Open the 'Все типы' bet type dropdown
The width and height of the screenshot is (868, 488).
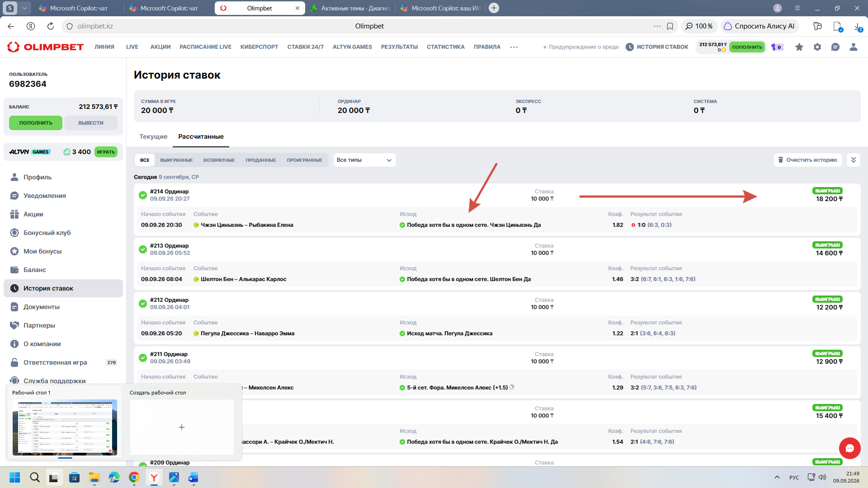[364, 160]
